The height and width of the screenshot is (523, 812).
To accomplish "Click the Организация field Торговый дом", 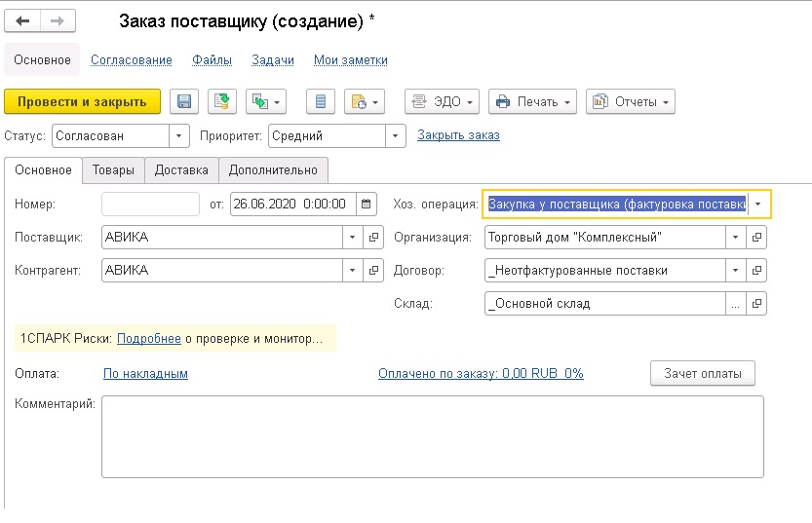I will coord(604,238).
